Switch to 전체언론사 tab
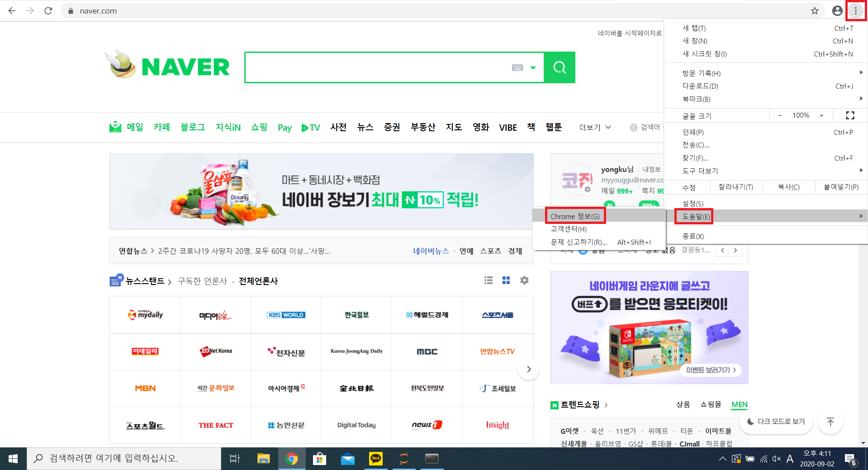This screenshot has width=868, height=470. point(258,281)
